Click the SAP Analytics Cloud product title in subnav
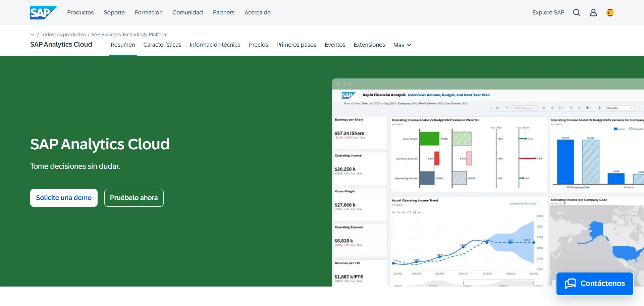The width and height of the screenshot is (644, 306). tap(61, 44)
